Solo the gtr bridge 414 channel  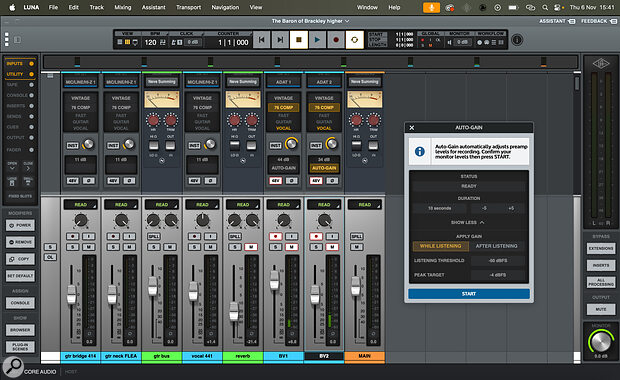click(72, 247)
